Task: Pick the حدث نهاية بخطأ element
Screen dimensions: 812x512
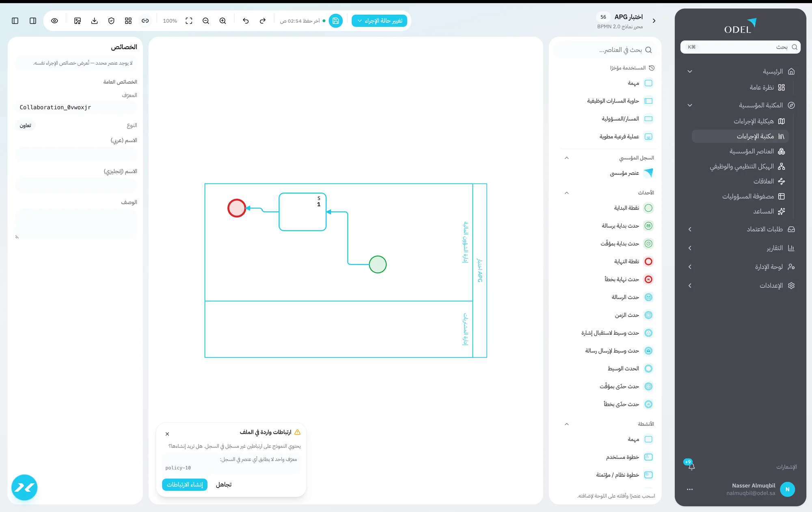Action: click(628, 280)
